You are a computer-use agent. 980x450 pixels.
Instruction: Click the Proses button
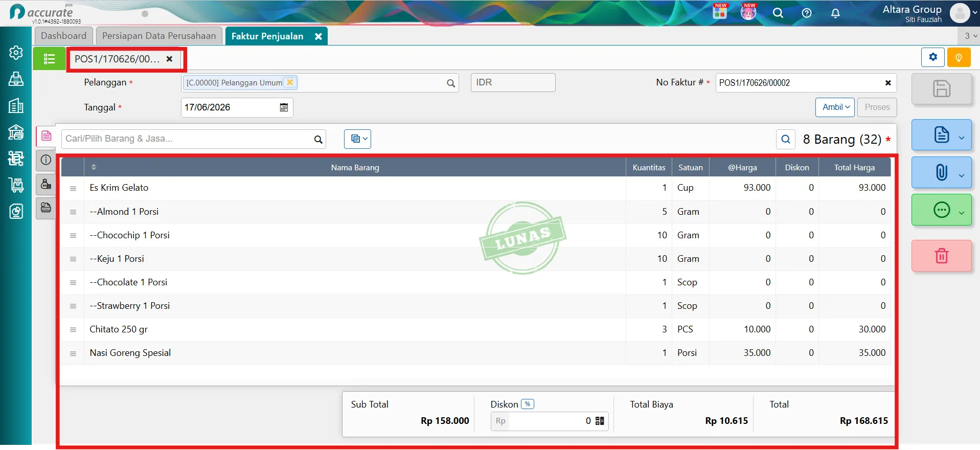[877, 107]
